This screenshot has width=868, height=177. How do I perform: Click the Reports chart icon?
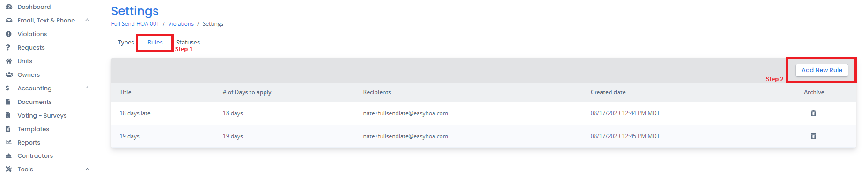pos(8,142)
